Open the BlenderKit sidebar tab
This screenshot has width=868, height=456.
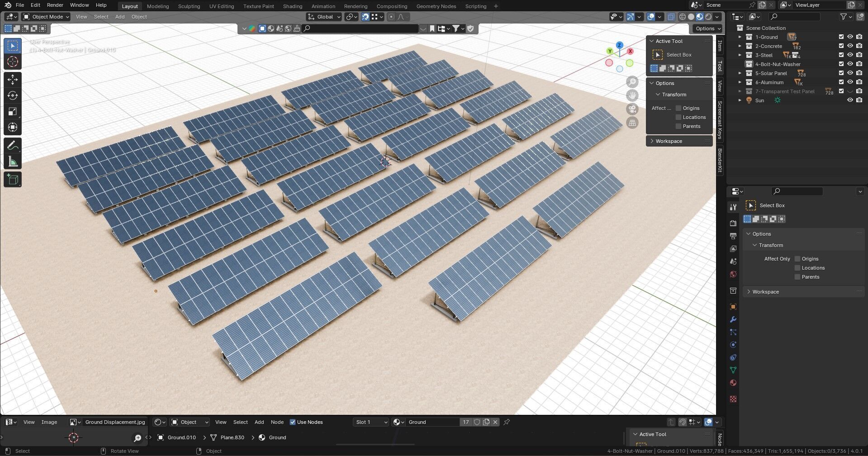(x=720, y=160)
